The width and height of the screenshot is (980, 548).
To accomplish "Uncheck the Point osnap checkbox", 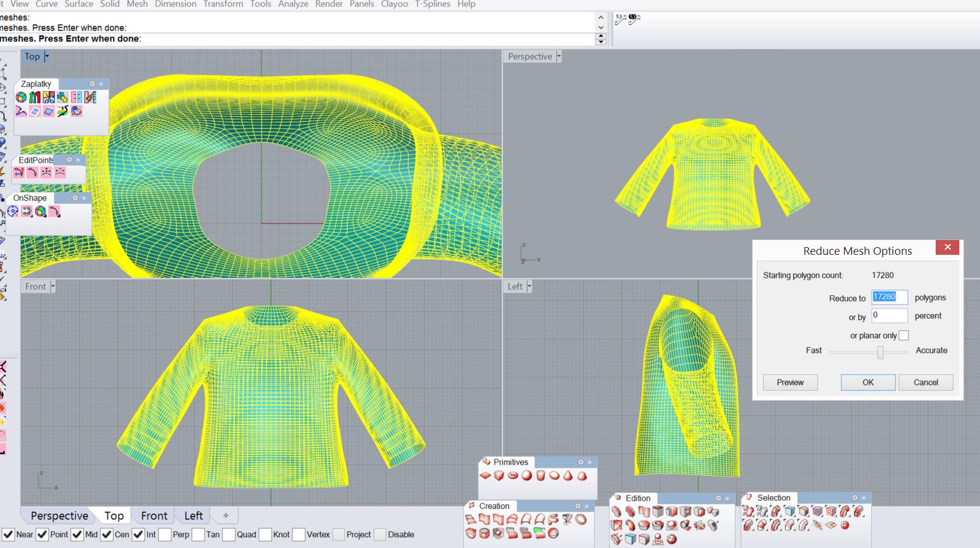I will click(43, 534).
